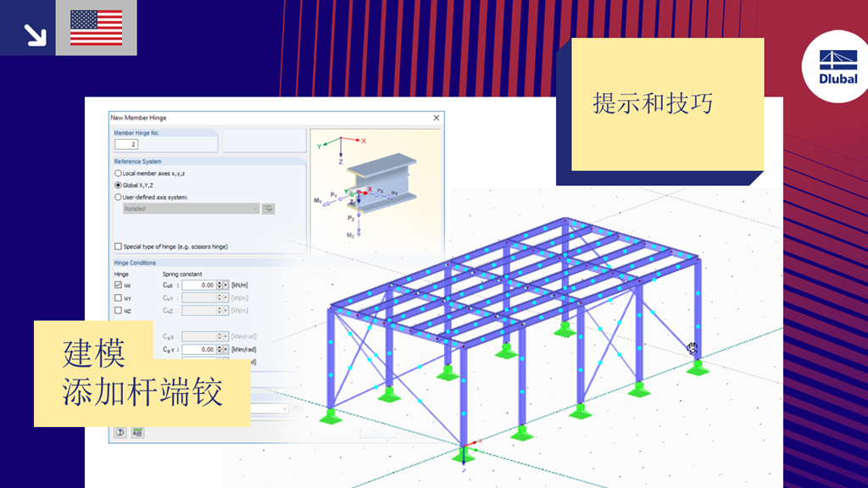Click the units and decimals calculator icon
Image resolution: width=868 pixels, height=488 pixels.
point(138,433)
